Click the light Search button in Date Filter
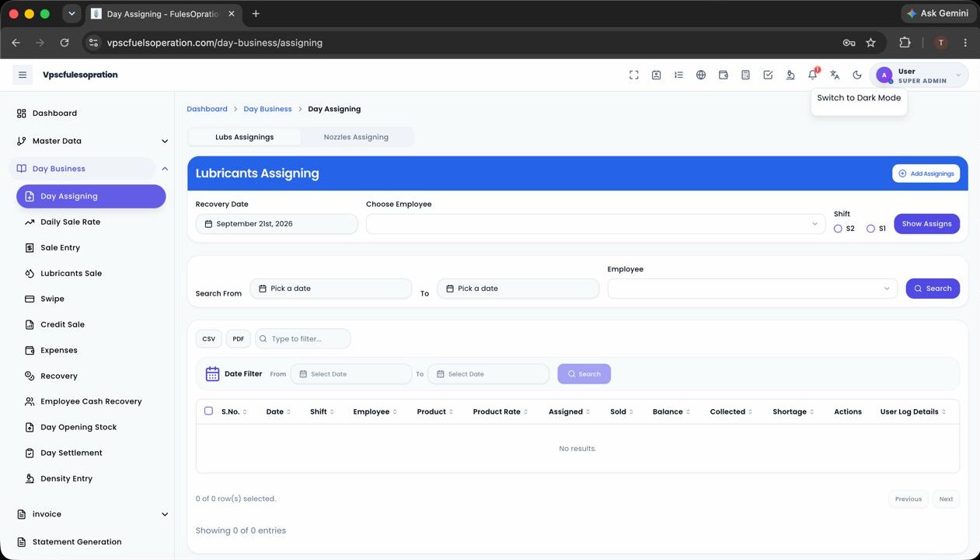The height and width of the screenshot is (560, 980). pos(584,374)
